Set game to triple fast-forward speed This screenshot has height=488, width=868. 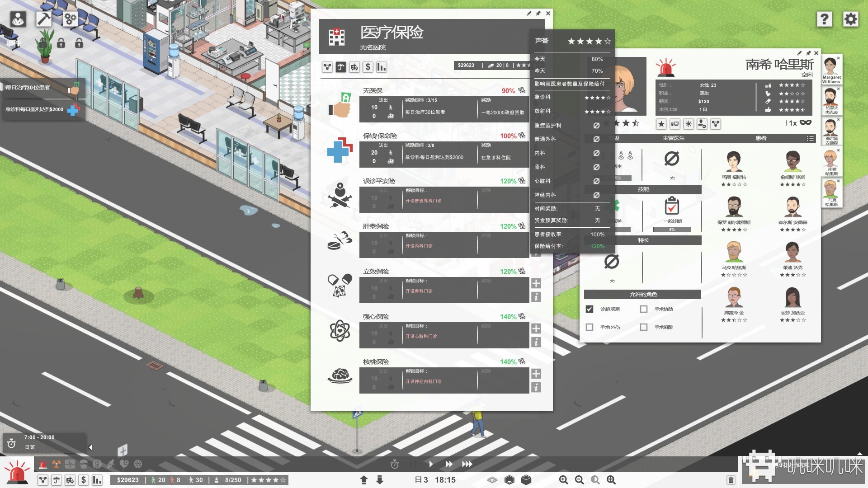coord(467,464)
